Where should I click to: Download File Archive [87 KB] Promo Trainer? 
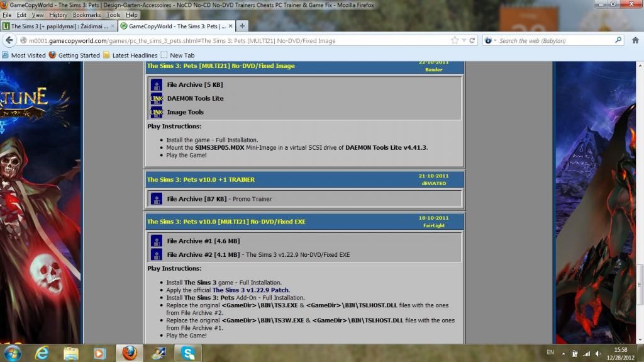(197, 199)
